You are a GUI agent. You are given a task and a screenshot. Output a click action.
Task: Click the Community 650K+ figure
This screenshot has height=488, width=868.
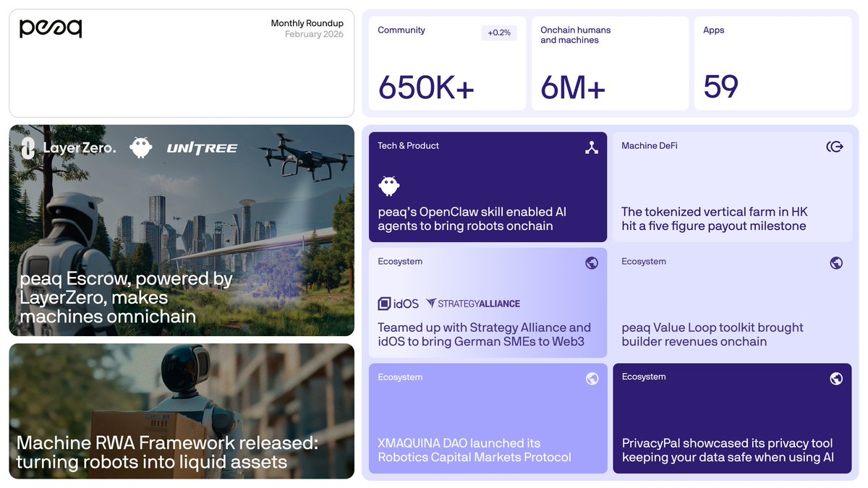426,87
